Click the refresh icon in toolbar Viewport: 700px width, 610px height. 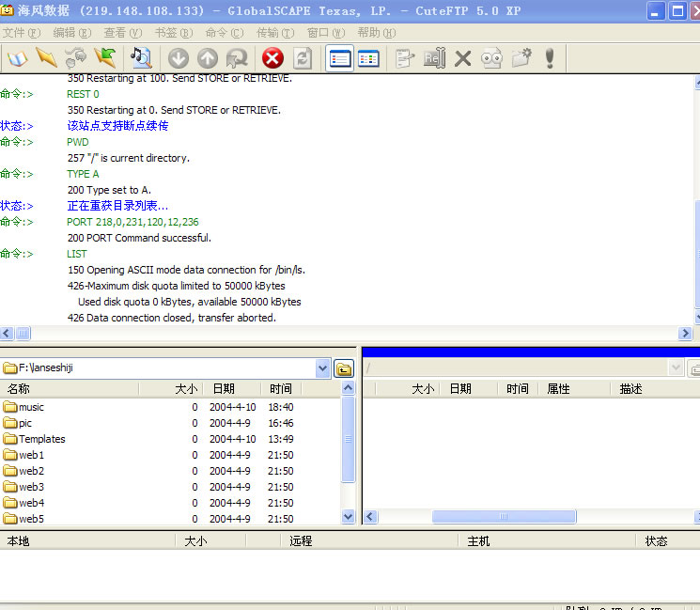[x=303, y=58]
